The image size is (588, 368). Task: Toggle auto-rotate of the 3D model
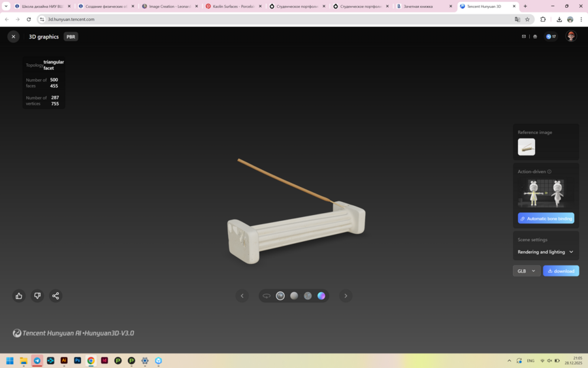click(267, 296)
